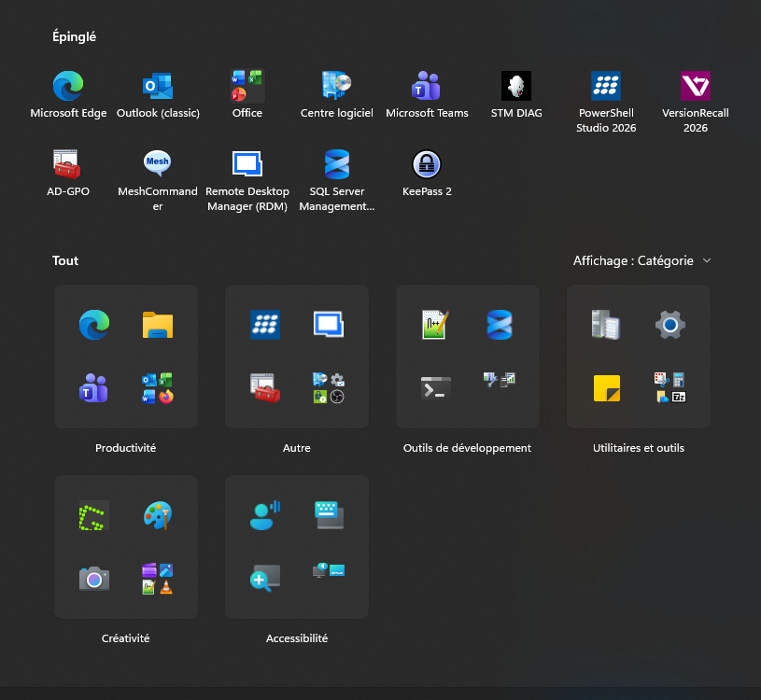Launch Paint in the Créativité category

click(158, 515)
